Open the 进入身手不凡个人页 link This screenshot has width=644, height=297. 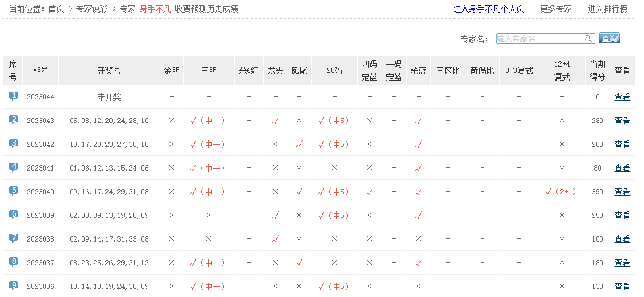pyautogui.click(x=488, y=9)
